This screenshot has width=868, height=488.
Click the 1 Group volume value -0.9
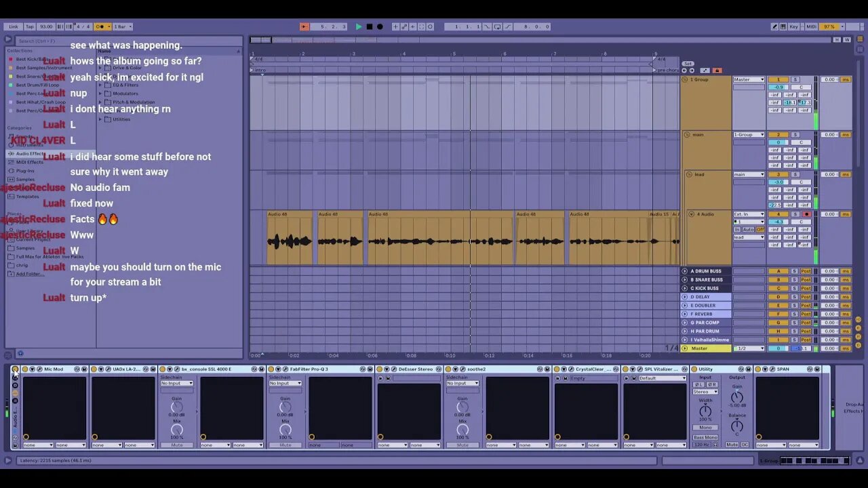778,87
